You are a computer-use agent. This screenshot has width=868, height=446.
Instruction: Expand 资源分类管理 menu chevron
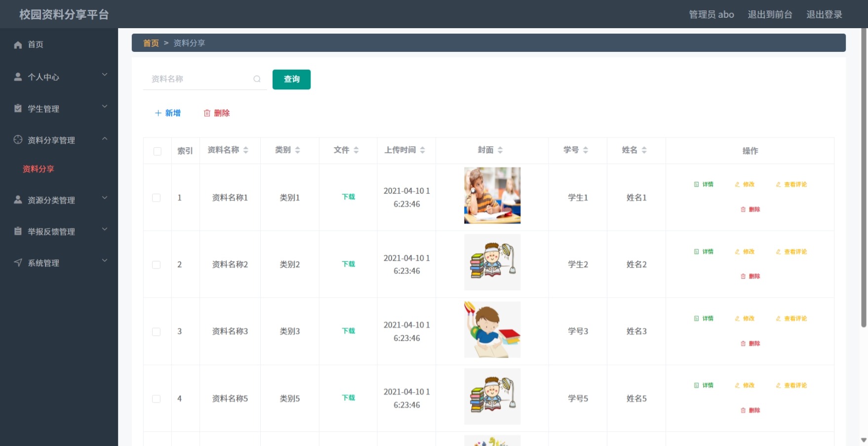coord(105,198)
